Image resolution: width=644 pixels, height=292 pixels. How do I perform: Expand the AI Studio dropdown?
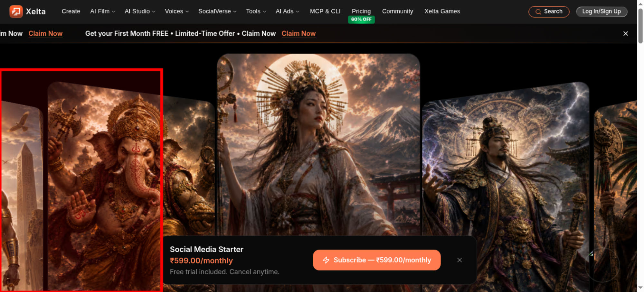140,11
